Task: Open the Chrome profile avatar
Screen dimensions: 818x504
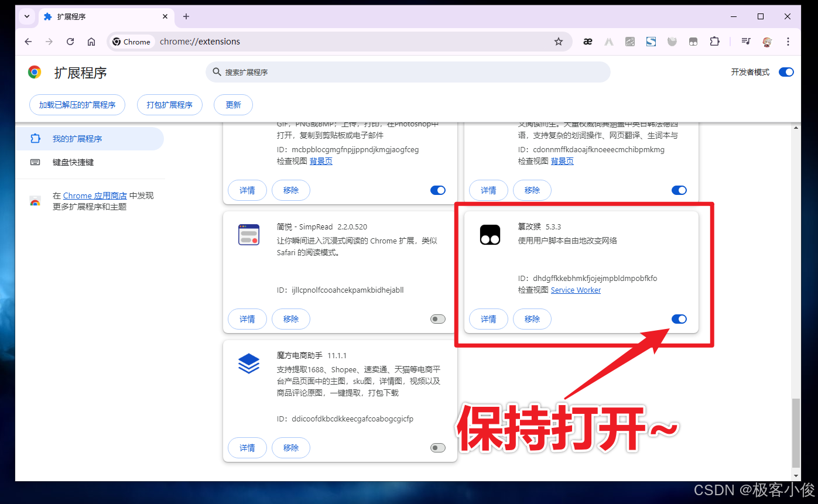Action: (x=767, y=42)
